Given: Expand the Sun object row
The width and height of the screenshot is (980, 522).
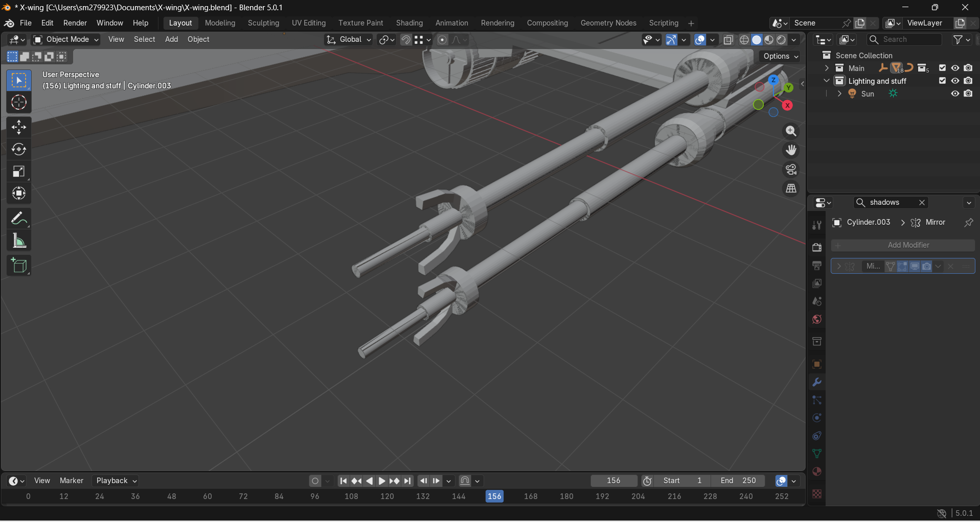Looking at the screenshot, I should click(x=839, y=93).
